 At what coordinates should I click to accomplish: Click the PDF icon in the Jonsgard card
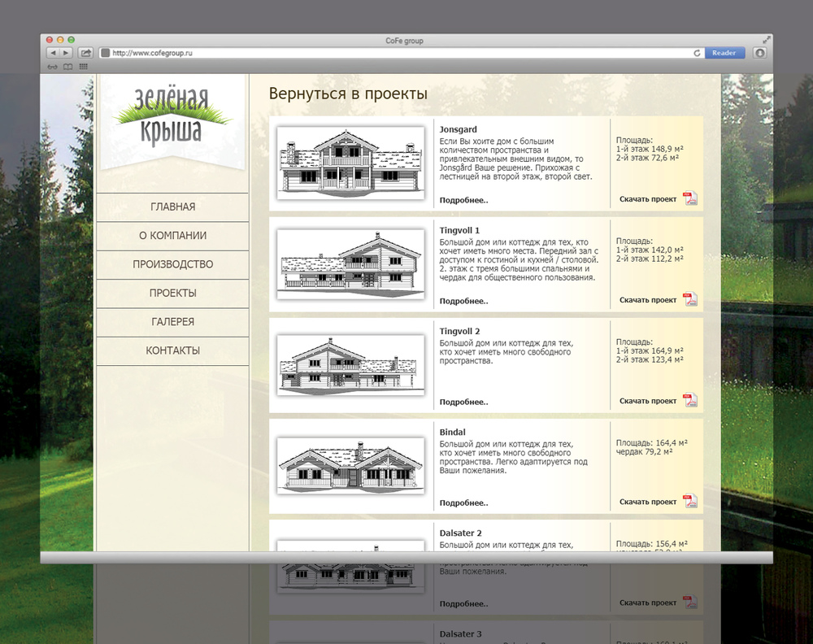(x=690, y=198)
